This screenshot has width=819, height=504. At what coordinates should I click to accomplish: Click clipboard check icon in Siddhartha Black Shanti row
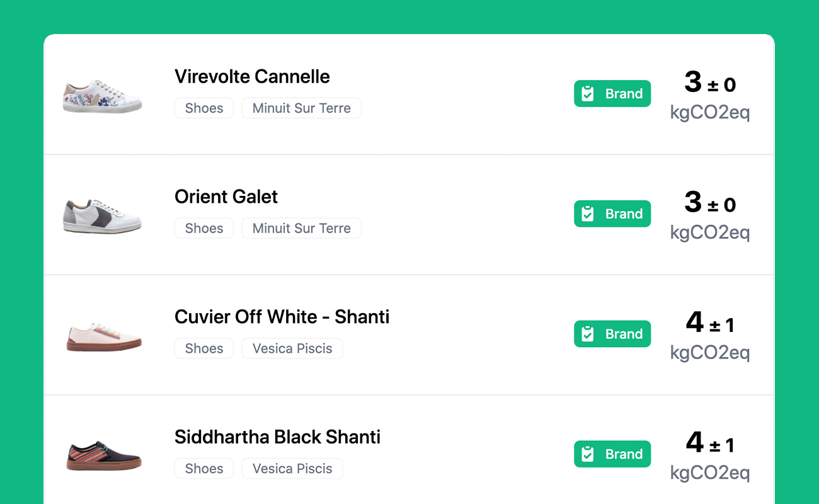[x=588, y=454]
